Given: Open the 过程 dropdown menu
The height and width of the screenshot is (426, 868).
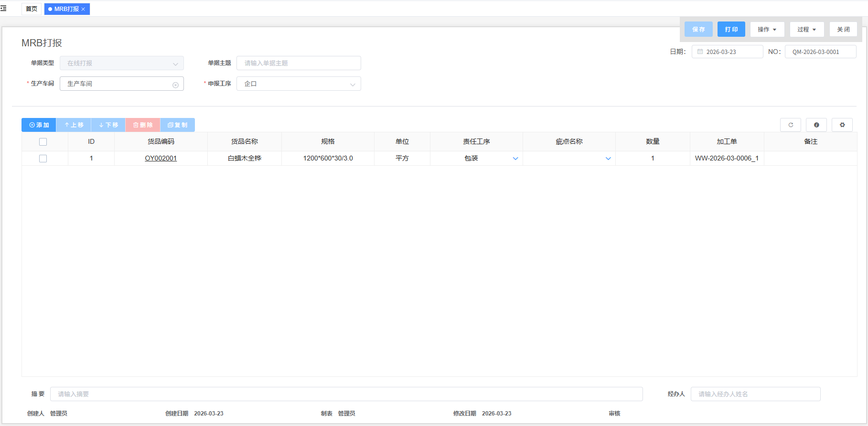Looking at the screenshot, I should click(x=806, y=30).
